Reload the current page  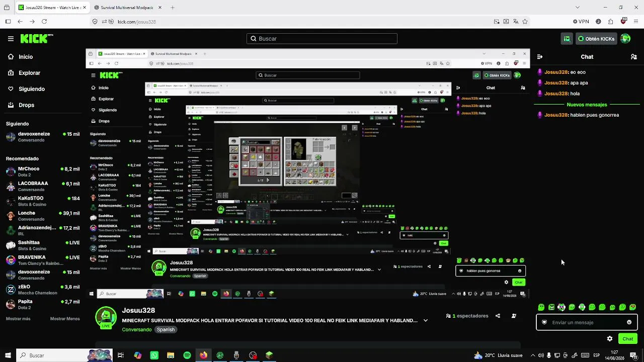[44, 22]
